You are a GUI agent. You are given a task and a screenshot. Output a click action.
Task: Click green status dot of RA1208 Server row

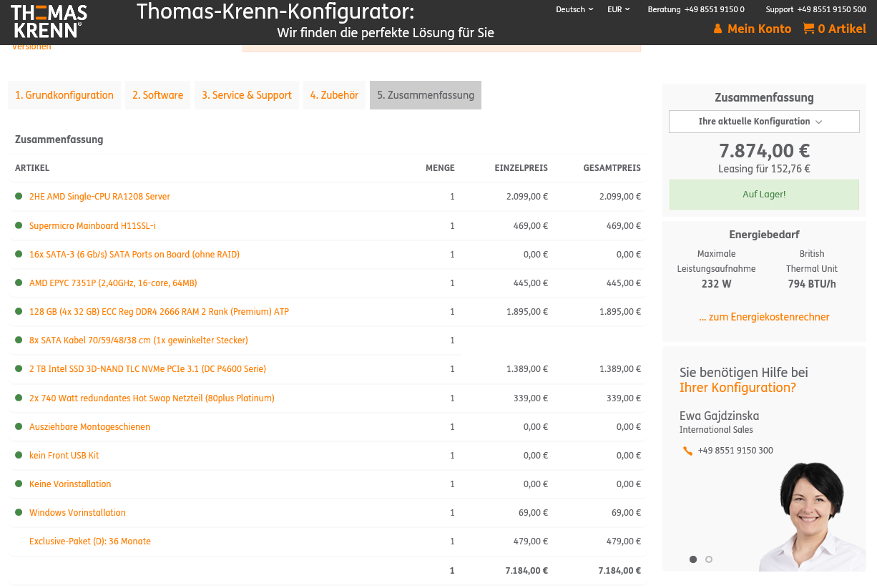click(x=19, y=196)
